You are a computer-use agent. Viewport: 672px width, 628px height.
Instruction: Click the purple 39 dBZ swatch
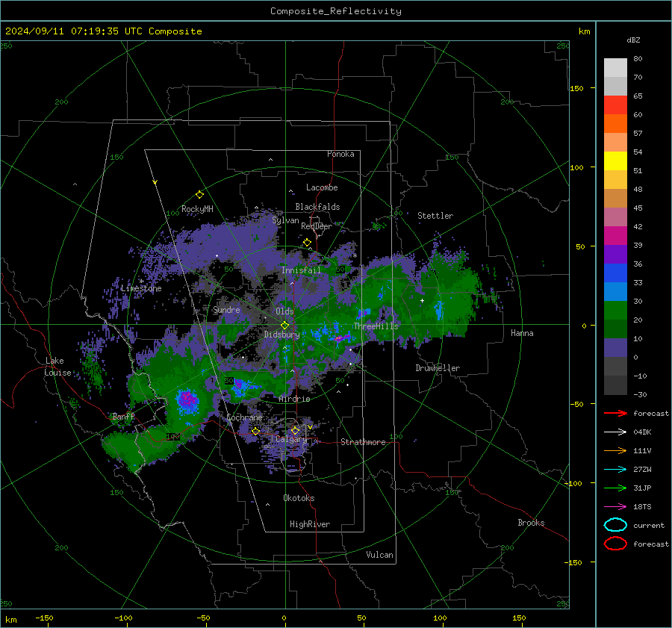(615, 254)
